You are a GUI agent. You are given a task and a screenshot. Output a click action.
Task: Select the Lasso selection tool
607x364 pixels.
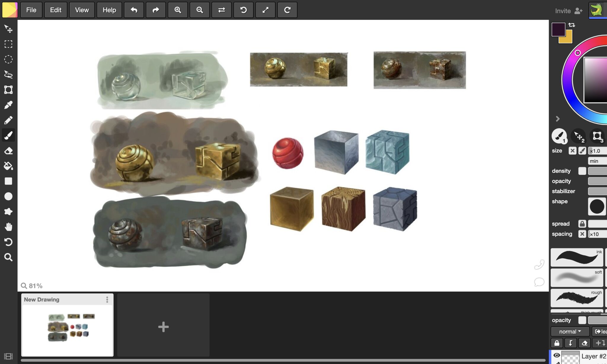pos(8,74)
